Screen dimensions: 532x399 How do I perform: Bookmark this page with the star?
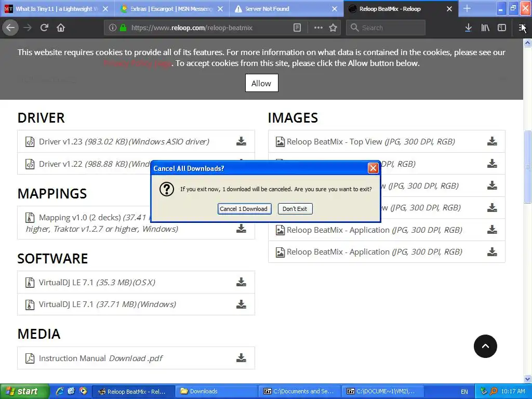pyautogui.click(x=333, y=28)
